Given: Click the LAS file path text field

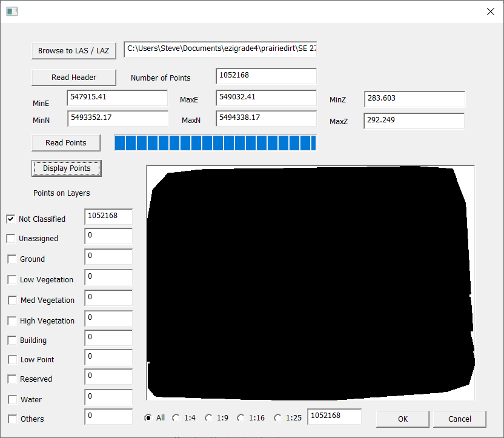Looking at the screenshot, I should tap(220, 49).
